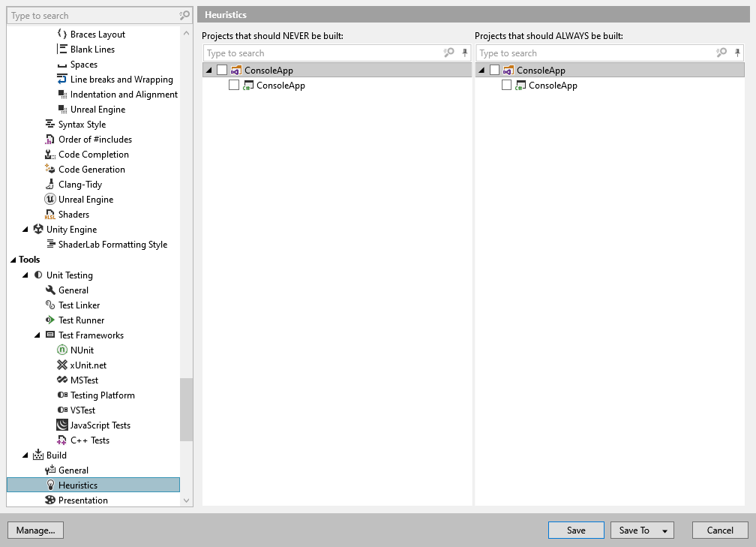Click the Cancel button
Viewport: 756px width, 547px height.
(x=720, y=530)
